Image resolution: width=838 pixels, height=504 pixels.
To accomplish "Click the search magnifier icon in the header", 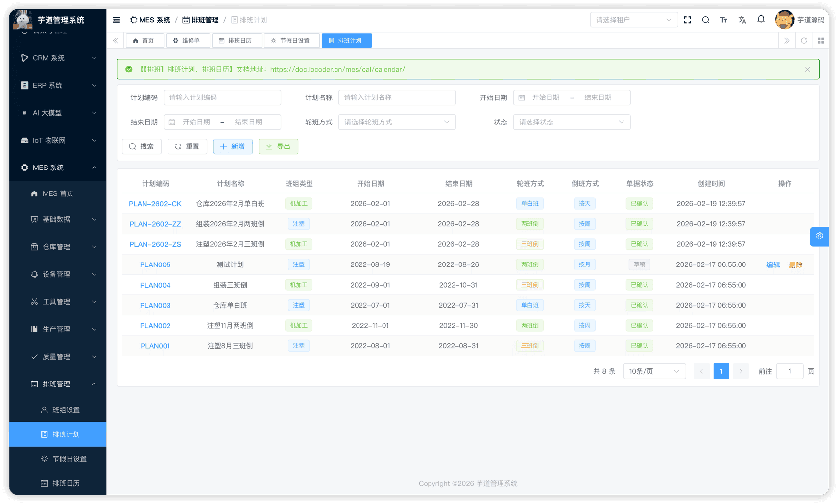I will pyautogui.click(x=705, y=20).
